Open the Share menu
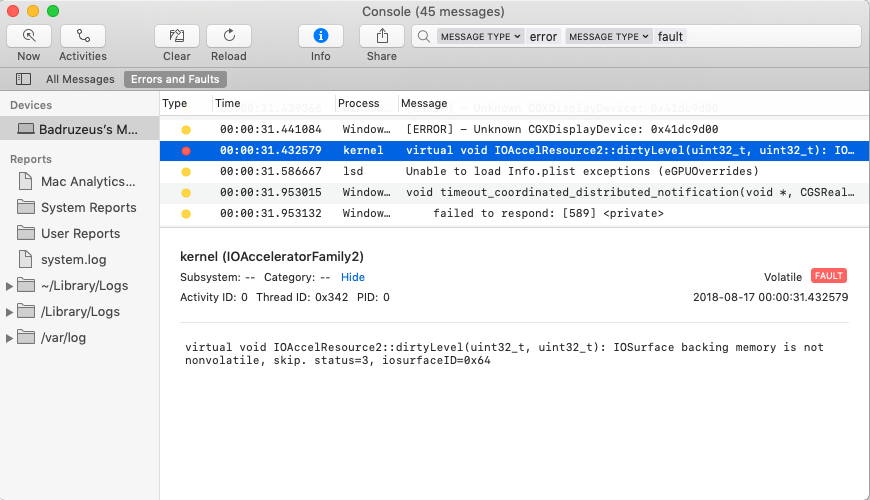The width and height of the screenshot is (870, 500). click(381, 36)
